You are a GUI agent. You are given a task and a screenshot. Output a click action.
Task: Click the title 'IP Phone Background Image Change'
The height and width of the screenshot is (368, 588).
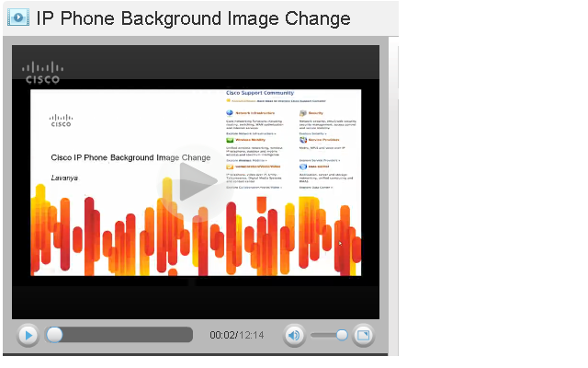[x=193, y=18]
